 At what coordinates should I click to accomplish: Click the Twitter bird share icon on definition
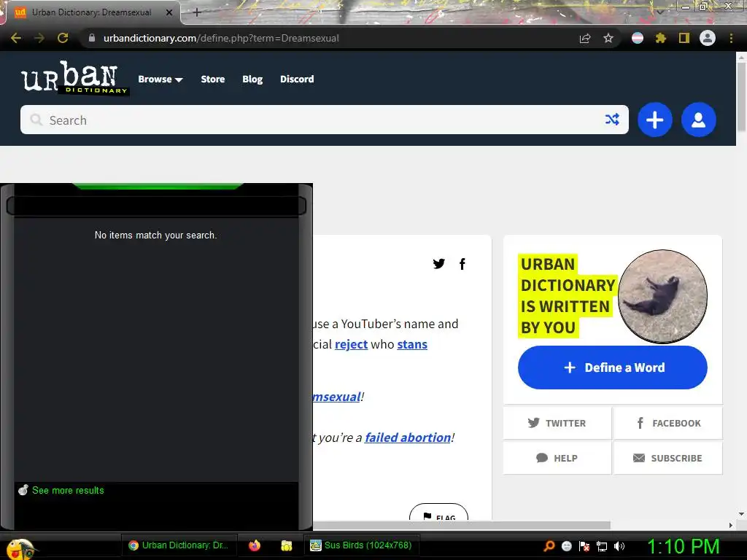click(x=438, y=263)
